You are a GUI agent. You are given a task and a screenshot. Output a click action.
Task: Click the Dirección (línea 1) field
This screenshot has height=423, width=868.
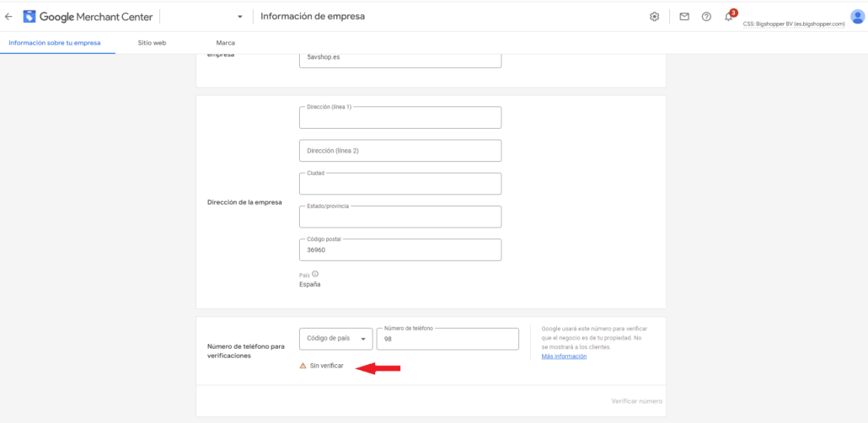click(x=399, y=119)
